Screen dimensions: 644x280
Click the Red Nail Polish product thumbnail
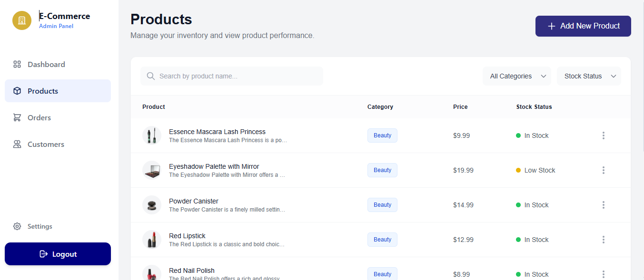[x=152, y=273]
